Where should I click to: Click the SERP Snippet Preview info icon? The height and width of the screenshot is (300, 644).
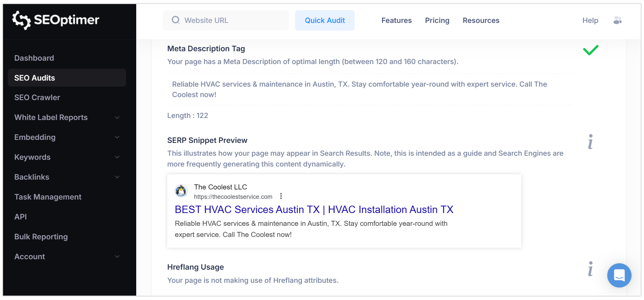590,142
